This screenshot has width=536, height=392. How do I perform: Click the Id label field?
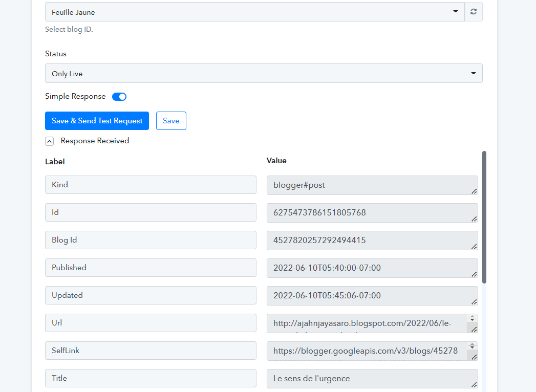[151, 212]
